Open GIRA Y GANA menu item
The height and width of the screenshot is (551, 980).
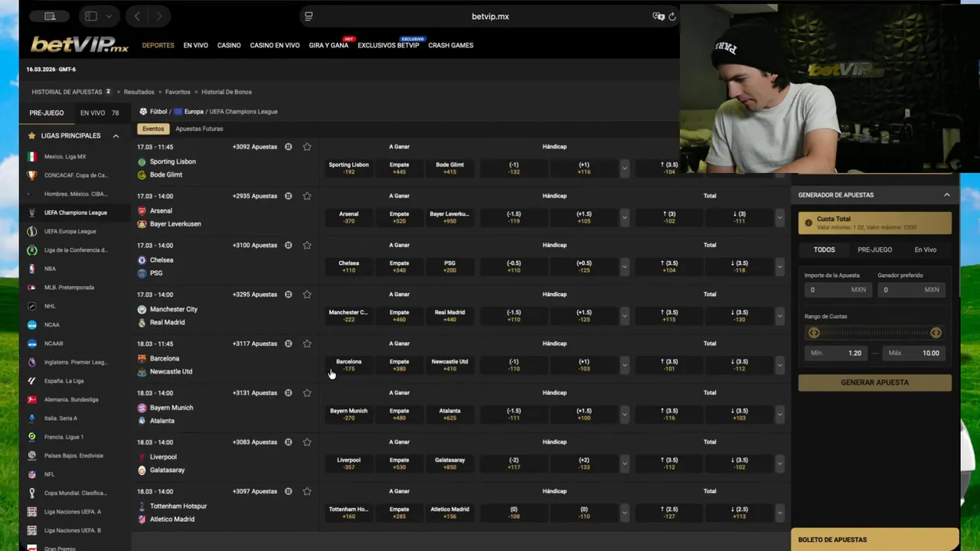coord(328,45)
